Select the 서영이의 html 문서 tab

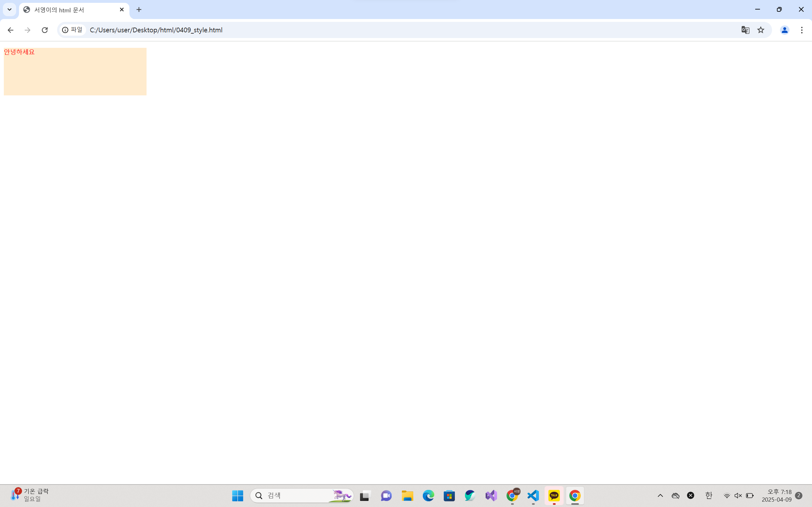(67, 10)
